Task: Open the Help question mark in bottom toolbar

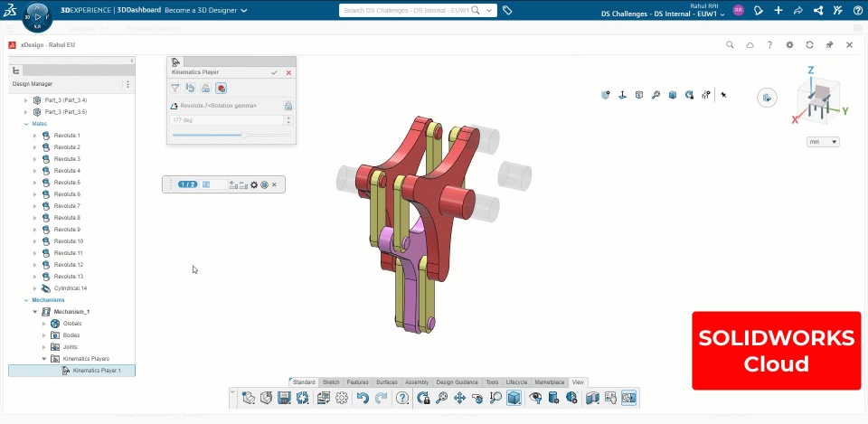Action: tap(402, 398)
